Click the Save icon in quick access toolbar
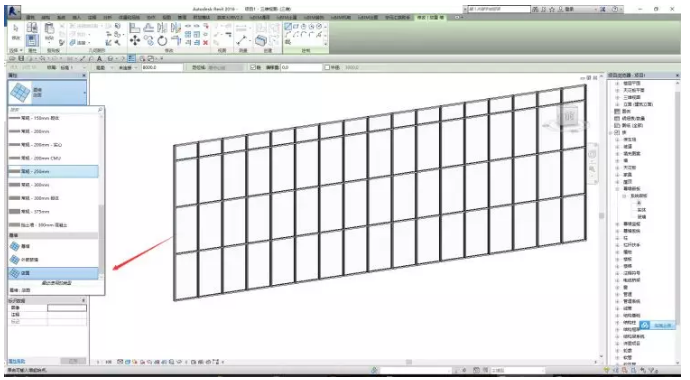Screen dimensions: 690x380 [21, 58]
